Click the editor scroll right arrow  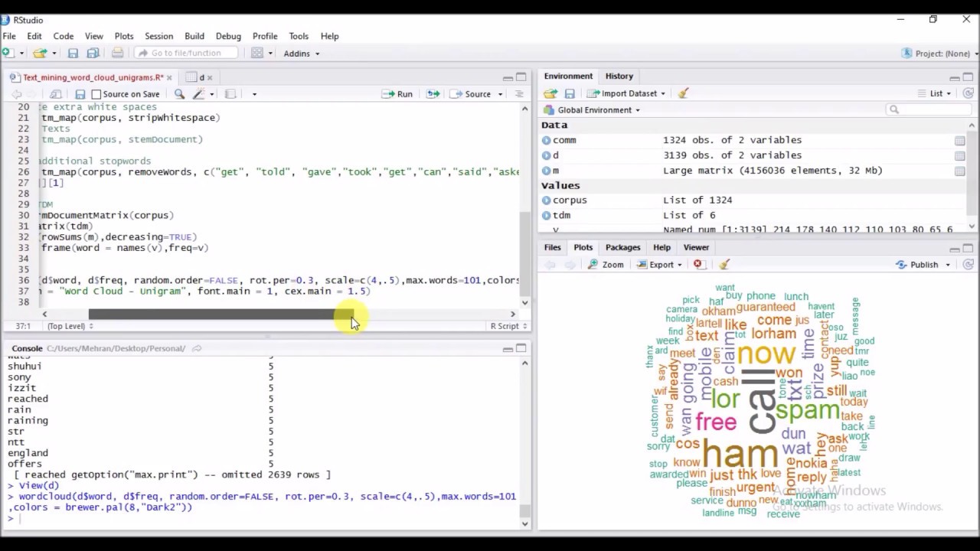513,315
